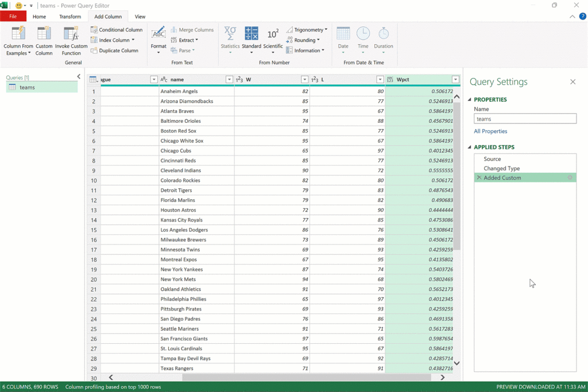Screen dimensions: 588x392
Task: Click the Duration stopwatch icon
Action: pyautogui.click(x=384, y=33)
